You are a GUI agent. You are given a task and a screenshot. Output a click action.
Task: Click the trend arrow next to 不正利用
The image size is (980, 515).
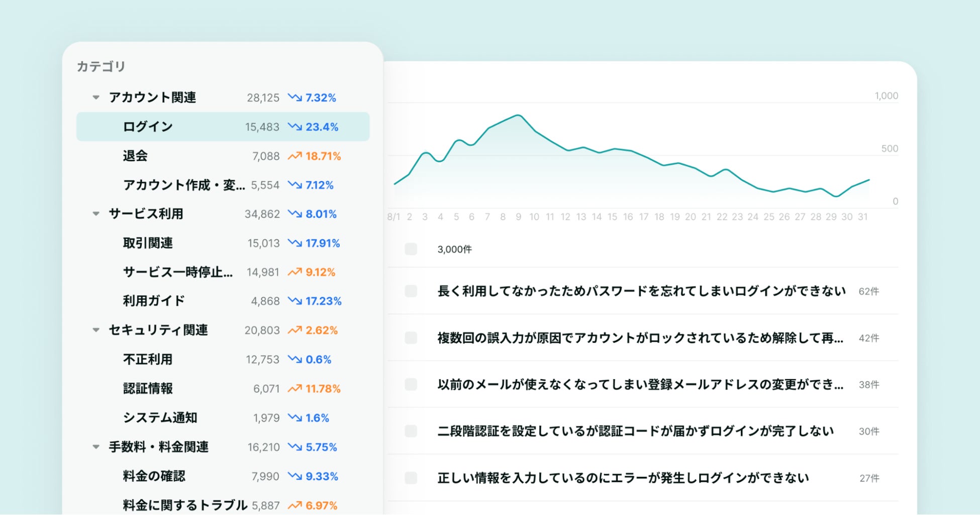point(295,360)
